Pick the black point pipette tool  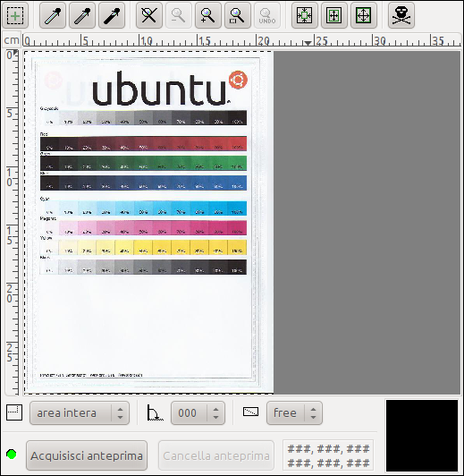click(112, 15)
